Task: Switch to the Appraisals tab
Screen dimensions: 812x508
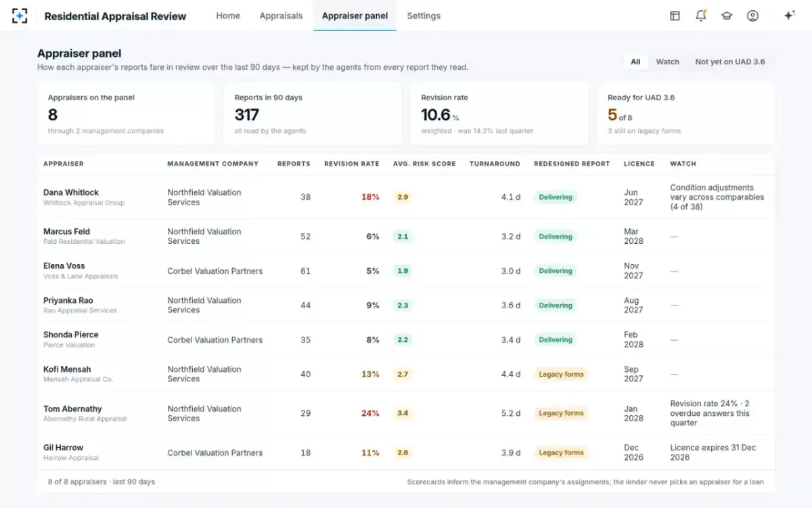Action: 281,16
